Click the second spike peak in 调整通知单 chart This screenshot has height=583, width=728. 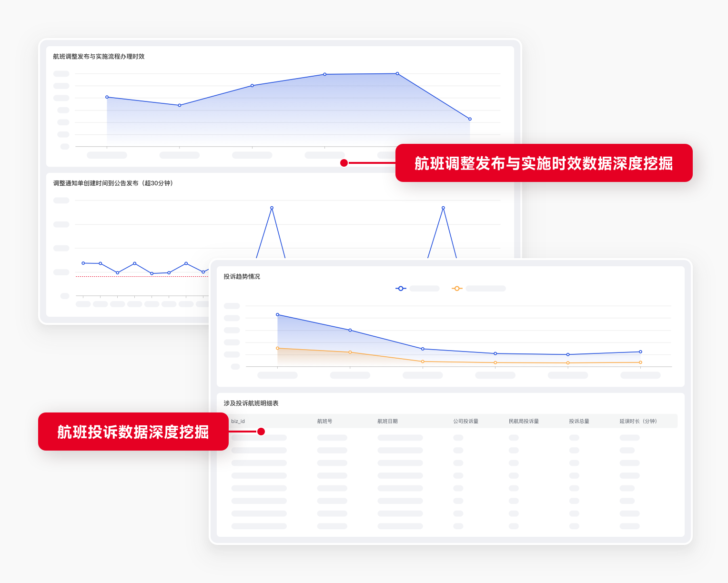(x=443, y=208)
